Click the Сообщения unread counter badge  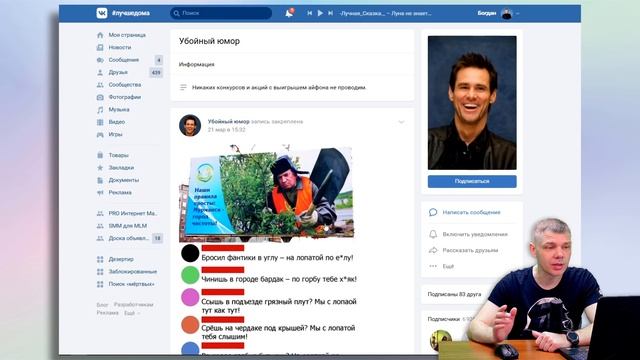(x=159, y=60)
